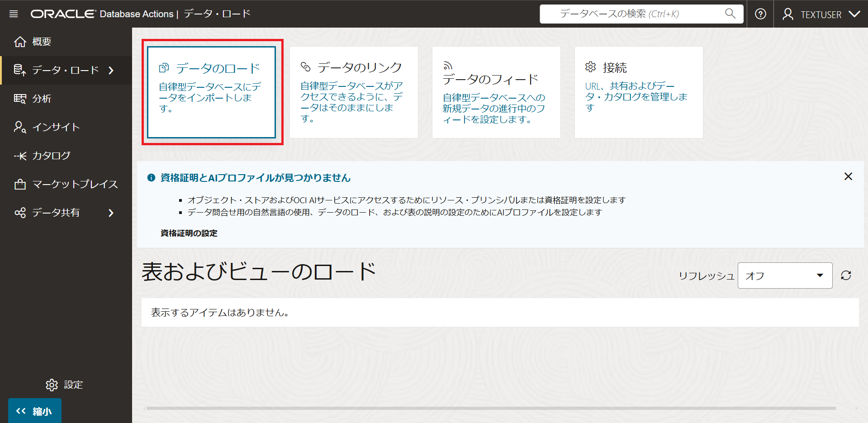Collapse the sidebar with 縮小 button
868x423 pixels.
coord(34,411)
